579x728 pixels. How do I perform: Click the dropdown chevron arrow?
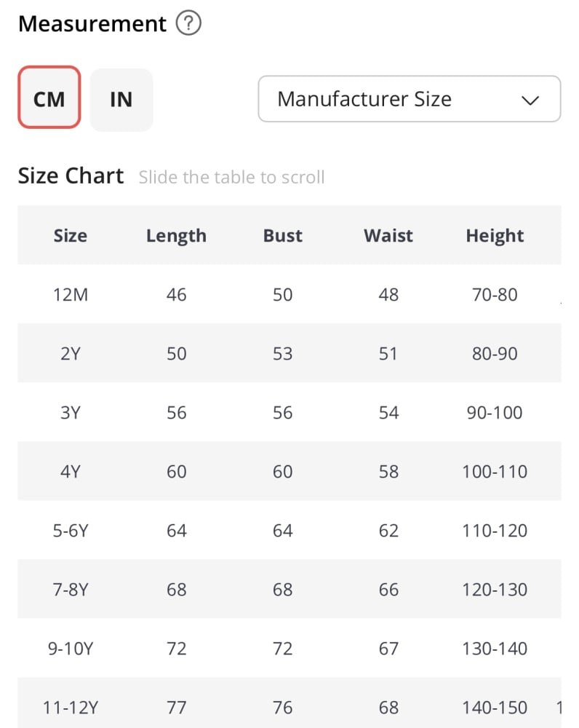(x=530, y=100)
